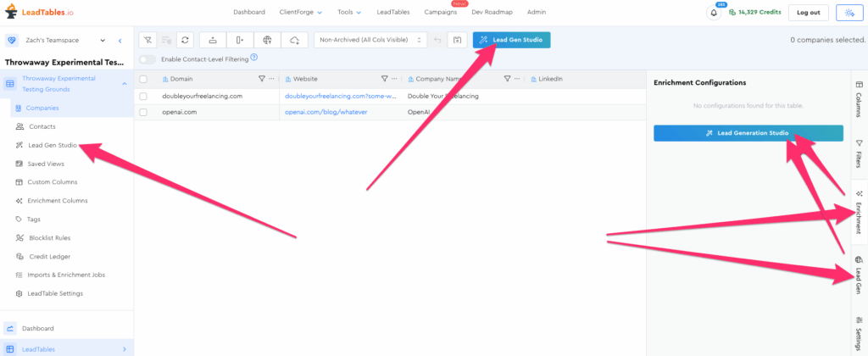Click the Log out button
Image resolution: width=868 pixels, height=356 pixels.
(807, 13)
